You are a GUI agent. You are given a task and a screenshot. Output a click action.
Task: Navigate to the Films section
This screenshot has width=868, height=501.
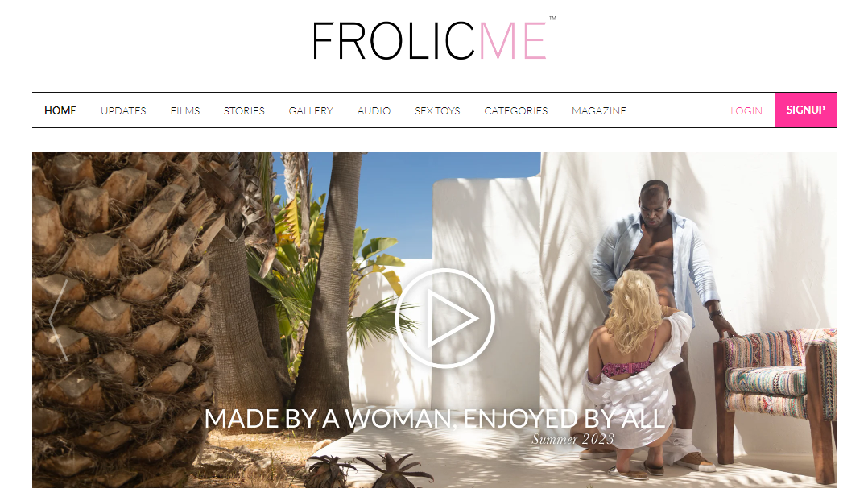click(x=185, y=110)
